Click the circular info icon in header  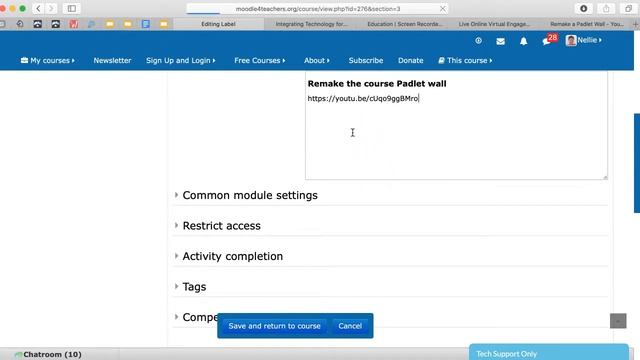(478, 40)
